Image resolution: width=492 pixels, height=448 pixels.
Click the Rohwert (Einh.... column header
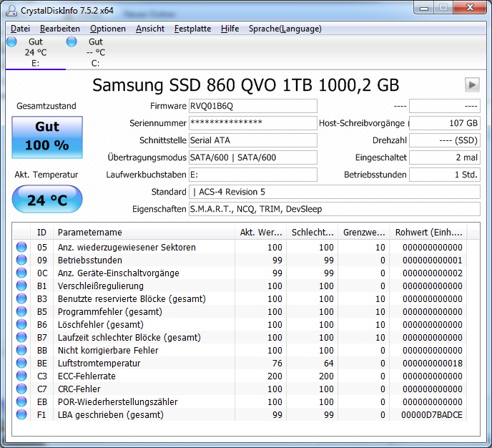tap(428, 233)
